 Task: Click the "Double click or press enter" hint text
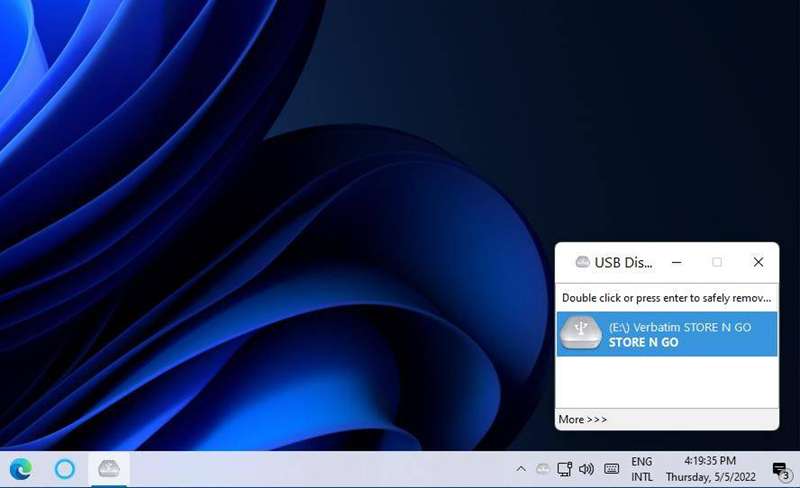666,298
